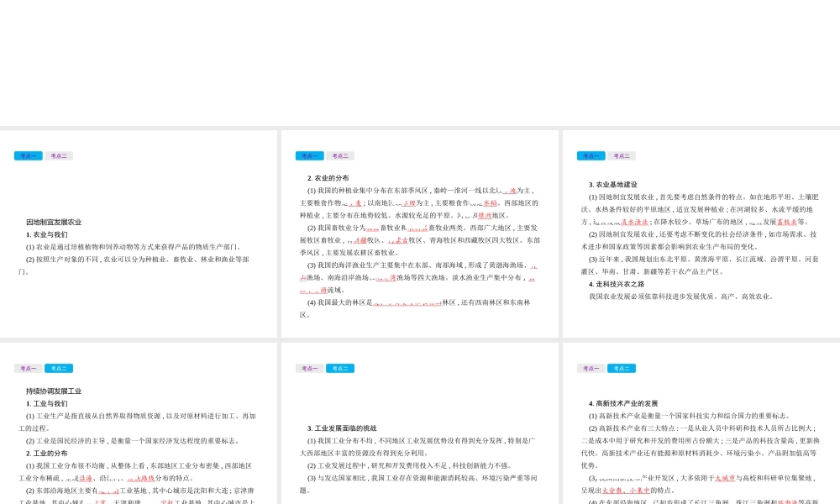Choose 考点二 tab on 工业发展面临的挑战 slide

340,369
